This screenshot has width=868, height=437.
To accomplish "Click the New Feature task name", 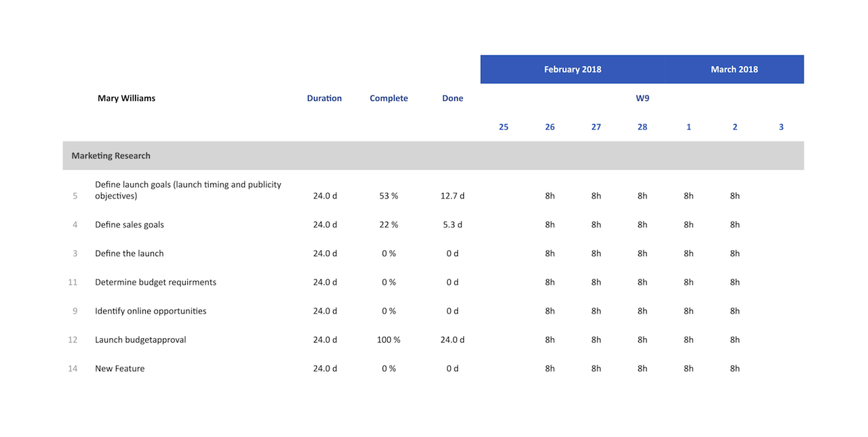I will (x=119, y=369).
